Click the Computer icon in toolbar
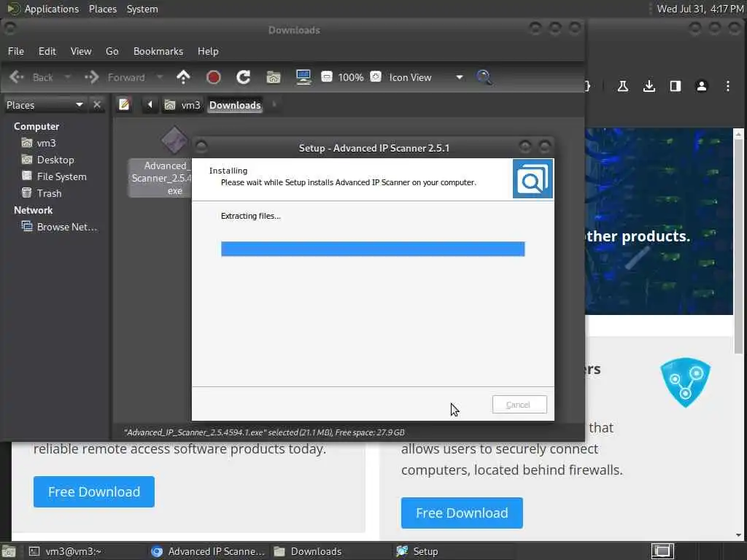Viewport: 747px width, 560px height. point(303,77)
